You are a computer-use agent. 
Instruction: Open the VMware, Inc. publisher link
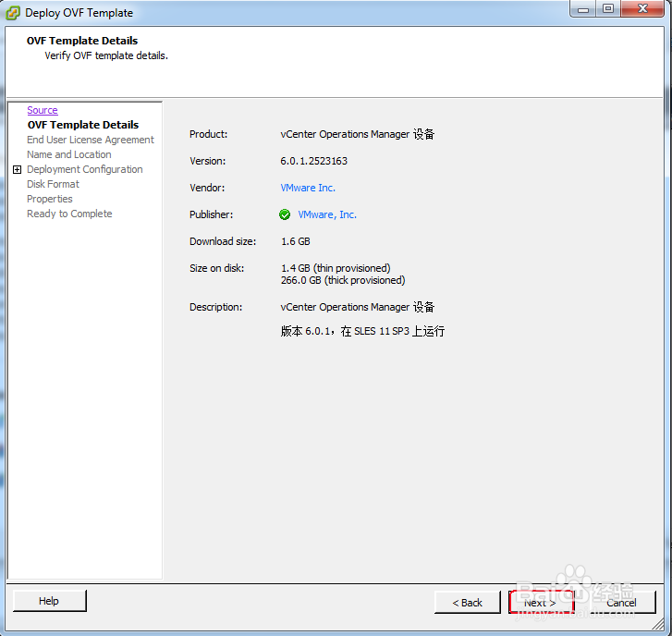[x=327, y=214]
